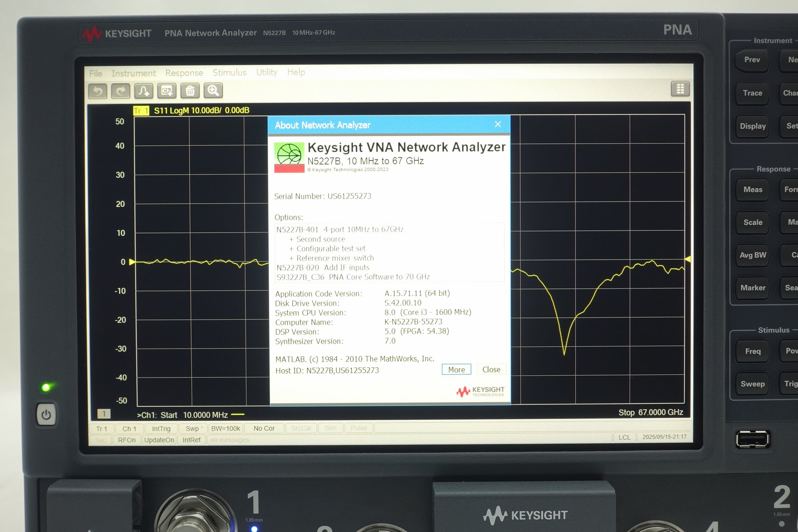This screenshot has width=798, height=532.
Task: Close the About Network Analyzer dialog
Action: click(x=498, y=124)
